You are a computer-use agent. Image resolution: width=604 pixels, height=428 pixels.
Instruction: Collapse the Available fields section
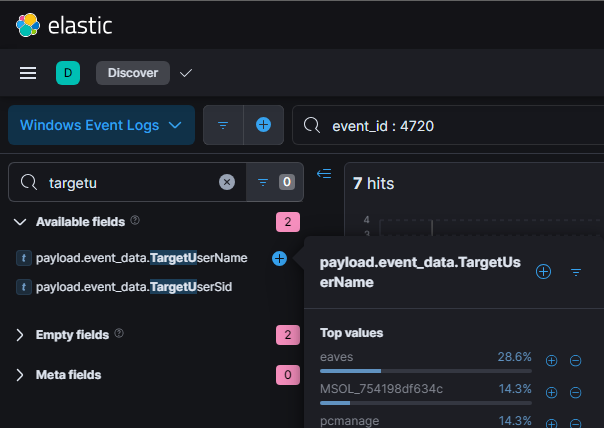(x=20, y=221)
